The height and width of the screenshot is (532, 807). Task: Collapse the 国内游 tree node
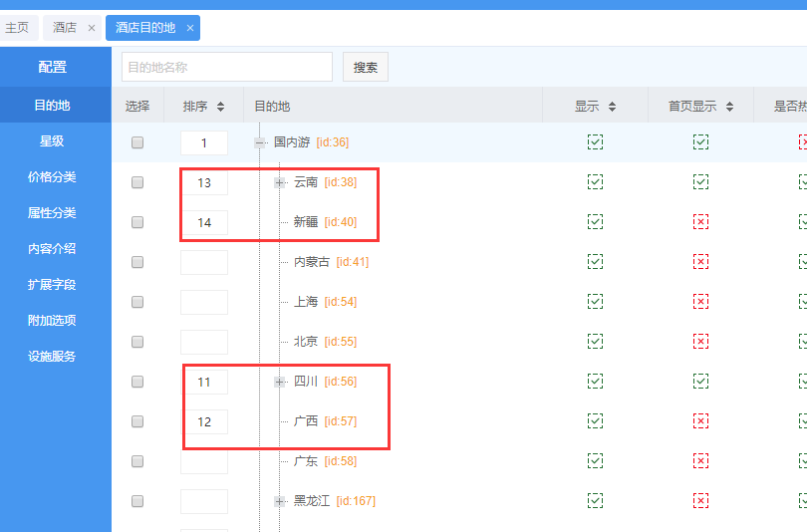pos(260,142)
